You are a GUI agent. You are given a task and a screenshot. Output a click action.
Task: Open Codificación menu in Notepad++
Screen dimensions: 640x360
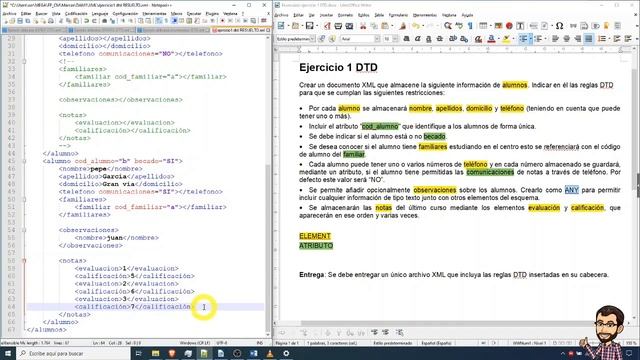(x=76, y=13)
